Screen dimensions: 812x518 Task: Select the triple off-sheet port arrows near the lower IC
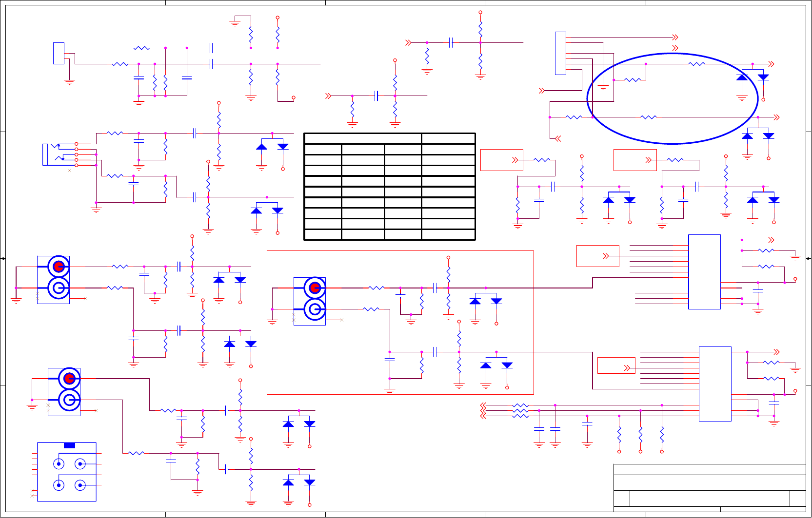483,411
